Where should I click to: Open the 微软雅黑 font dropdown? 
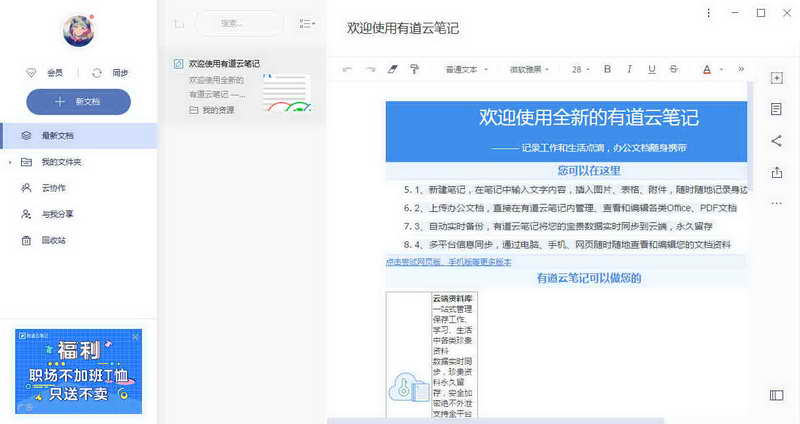point(529,69)
